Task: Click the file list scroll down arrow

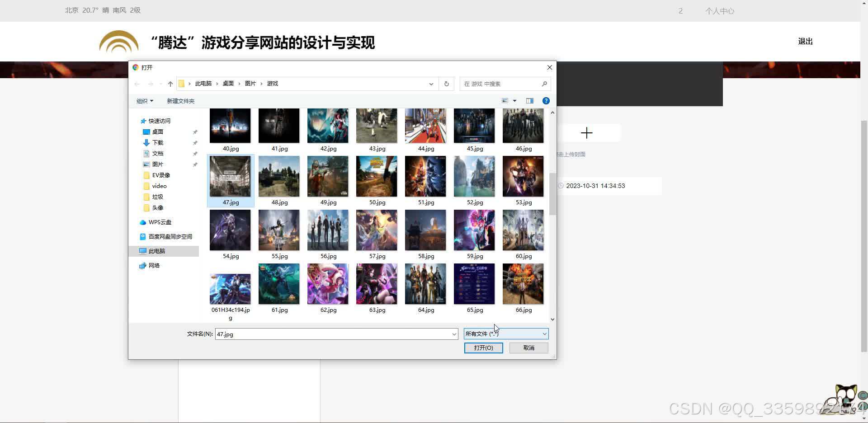Action: [552, 319]
